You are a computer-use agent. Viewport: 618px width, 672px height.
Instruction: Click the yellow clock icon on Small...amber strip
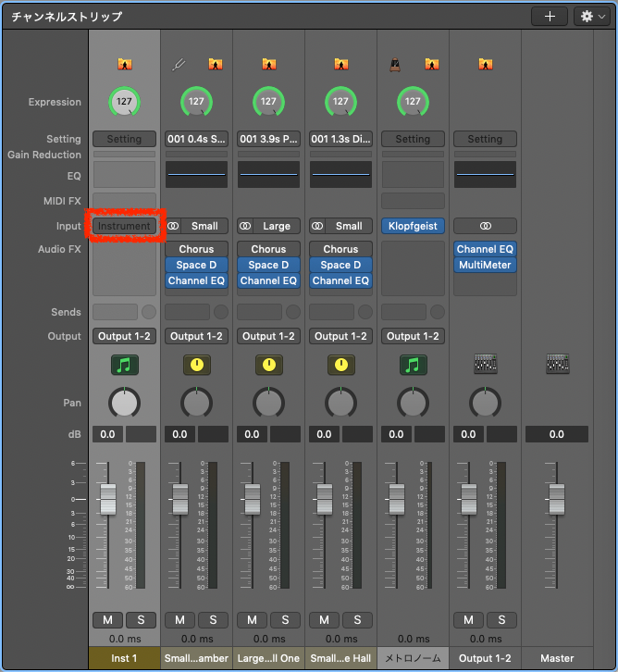click(196, 365)
